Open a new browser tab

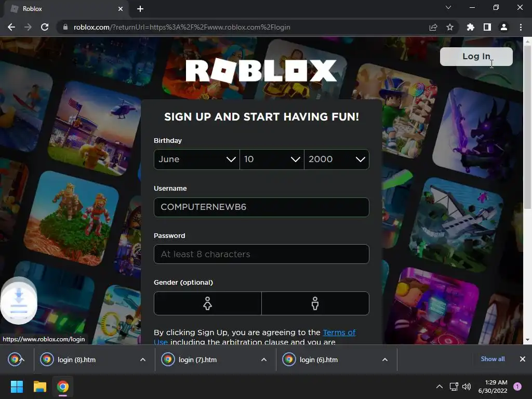point(140,9)
